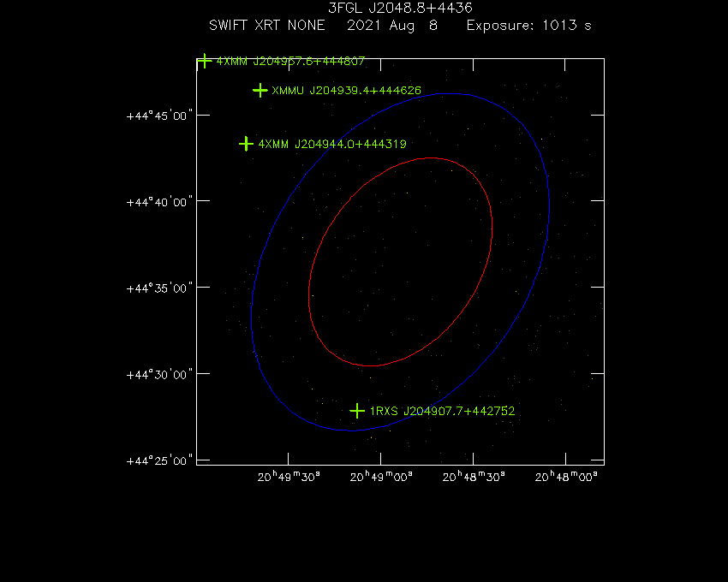The width and height of the screenshot is (728, 582).
Task: Click the green cross marker for 4XMM J204957.6+444807
Action: pos(205,61)
